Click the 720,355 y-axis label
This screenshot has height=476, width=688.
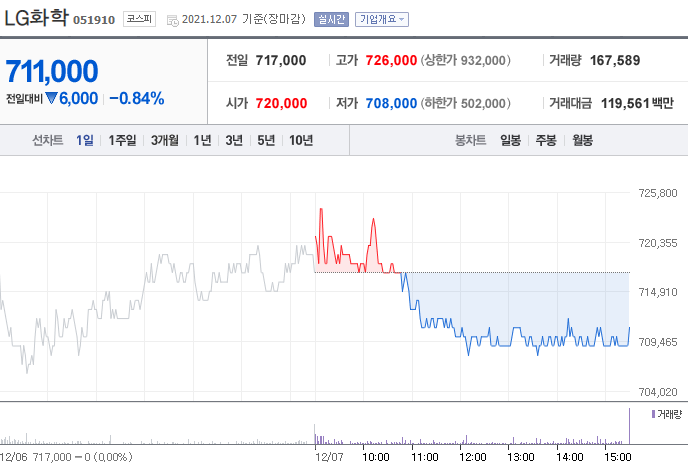(658, 243)
